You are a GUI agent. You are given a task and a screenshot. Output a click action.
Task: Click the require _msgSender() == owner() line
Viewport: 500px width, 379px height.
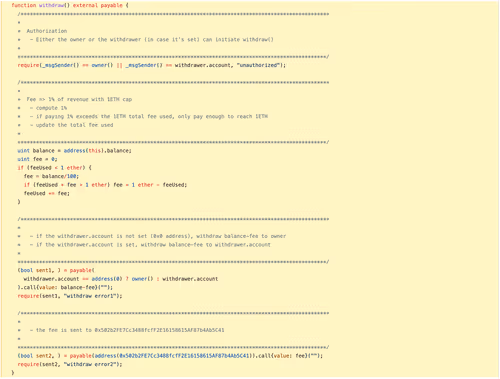click(x=152, y=65)
